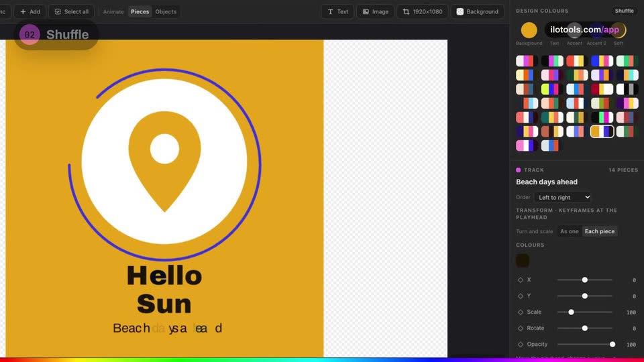Click the Add button with plus icon
This screenshot has height=362, width=644.
point(30,11)
